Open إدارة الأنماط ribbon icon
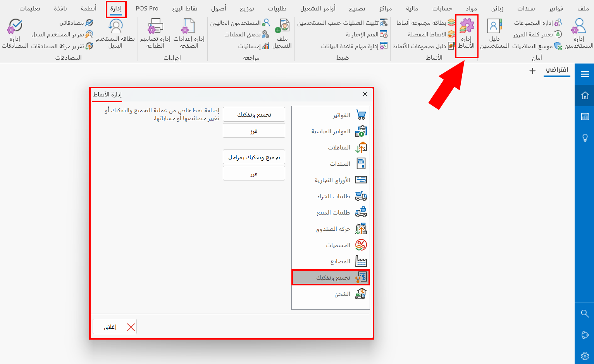Screen dimensions: 594x364 click(x=467, y=34)
